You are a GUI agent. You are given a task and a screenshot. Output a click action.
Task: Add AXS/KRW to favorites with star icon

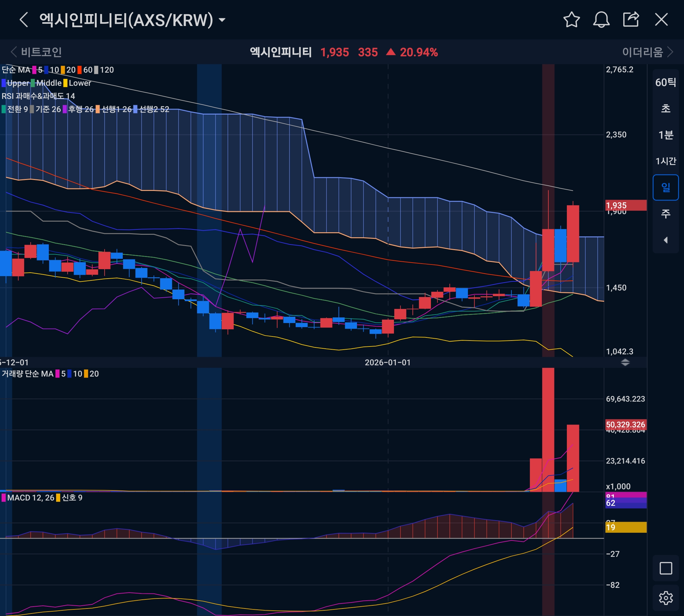[x=572, y=20]
